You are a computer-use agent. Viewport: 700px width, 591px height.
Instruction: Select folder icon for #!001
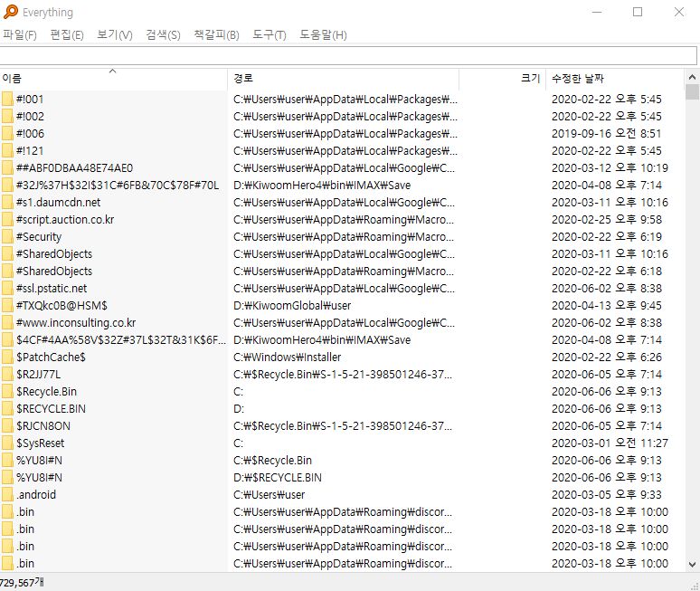tap(7, 100)
